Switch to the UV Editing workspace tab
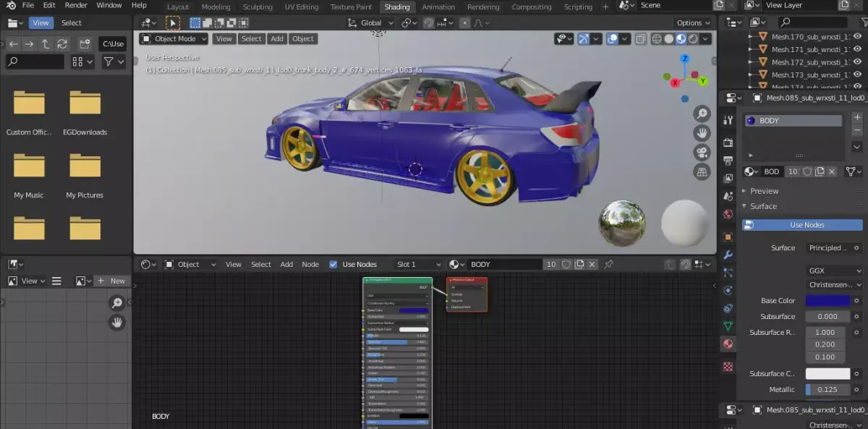The image size is (868, 429). point(302,7)
